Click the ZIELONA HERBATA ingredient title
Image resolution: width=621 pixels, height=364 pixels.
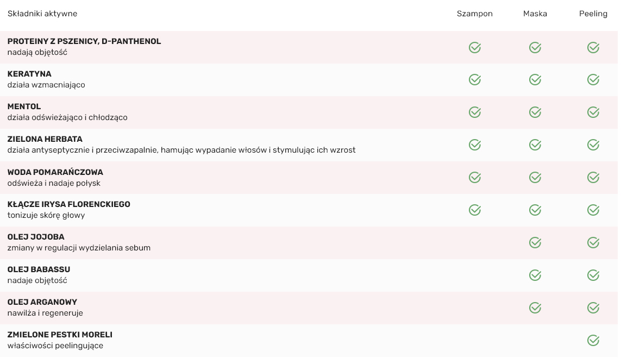(45, 139)
